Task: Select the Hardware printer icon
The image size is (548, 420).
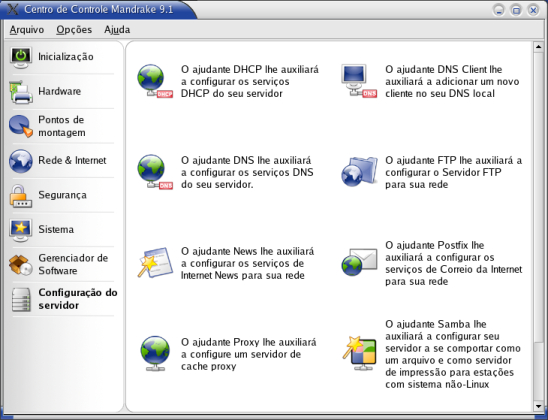Action: [21, 92]
